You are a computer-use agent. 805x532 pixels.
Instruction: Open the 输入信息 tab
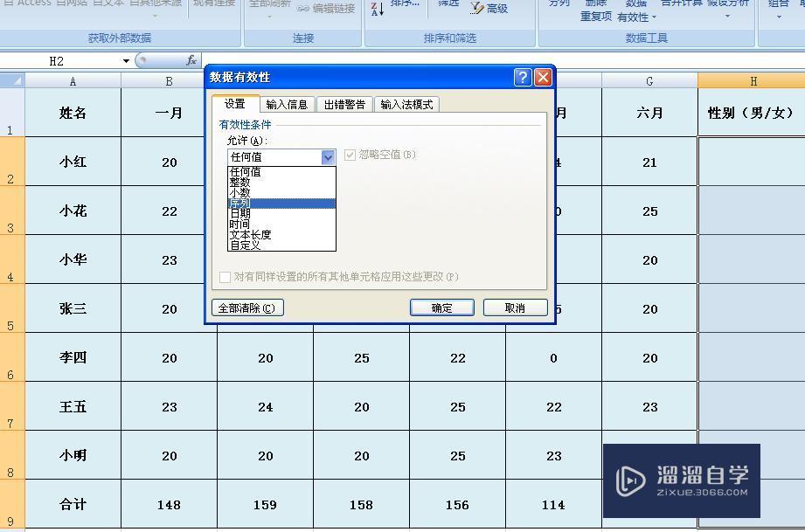coord(288,103)
